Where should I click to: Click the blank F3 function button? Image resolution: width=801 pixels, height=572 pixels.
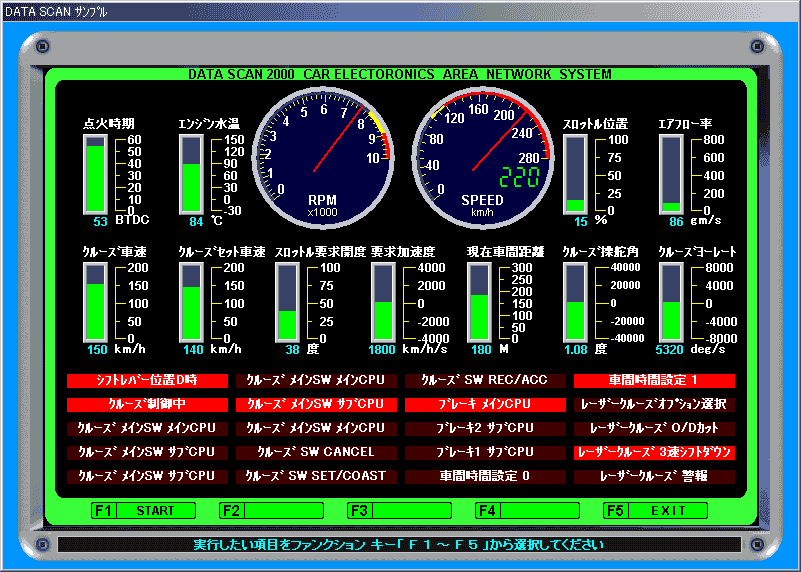pos(399,510)
